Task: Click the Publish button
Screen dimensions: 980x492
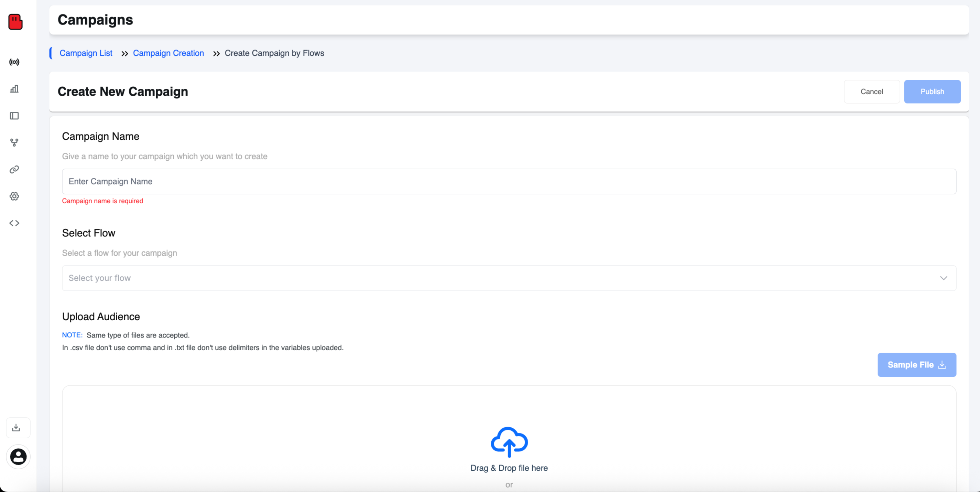Action: (x=932, y=92)
